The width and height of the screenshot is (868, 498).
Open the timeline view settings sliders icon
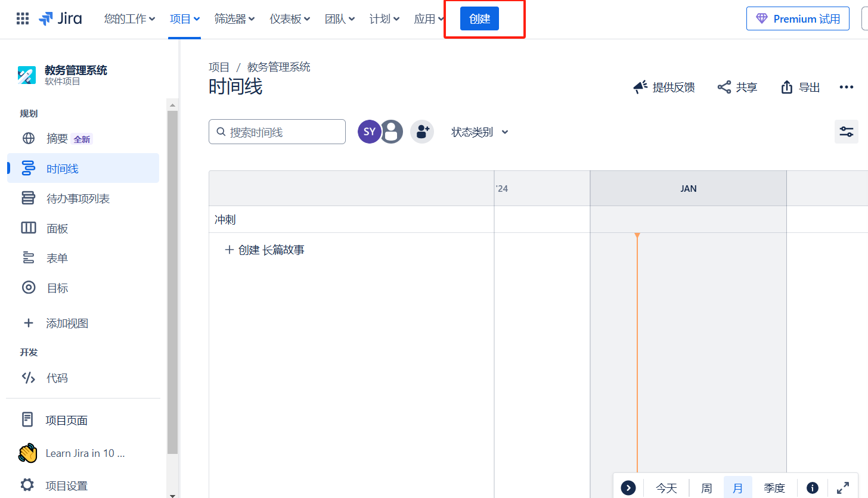pyautogui.click(x=847, y=132)
